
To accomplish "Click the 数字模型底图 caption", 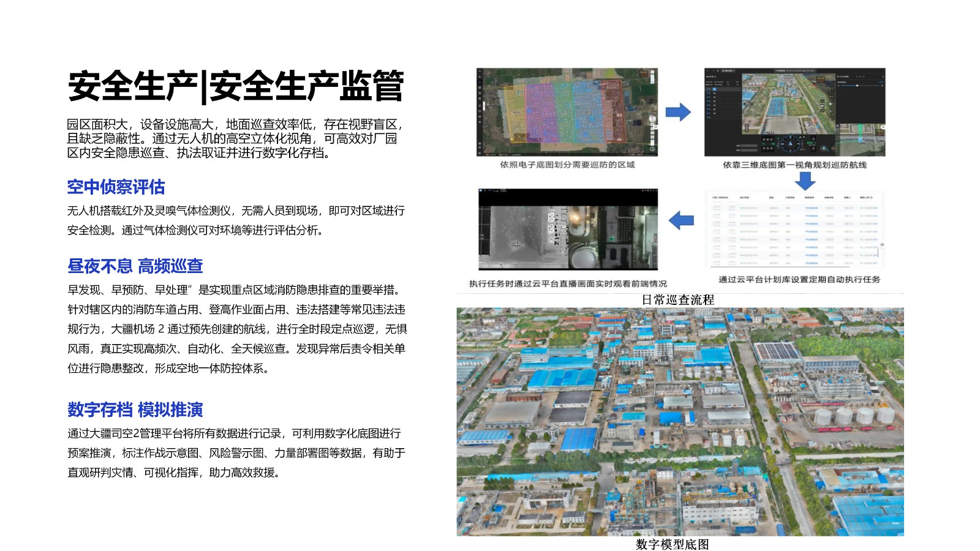I will point(672,544).
